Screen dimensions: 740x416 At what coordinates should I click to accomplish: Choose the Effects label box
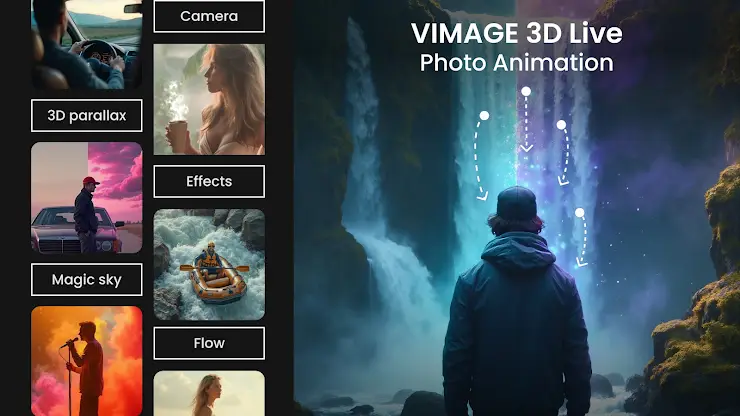coord(209,181)
